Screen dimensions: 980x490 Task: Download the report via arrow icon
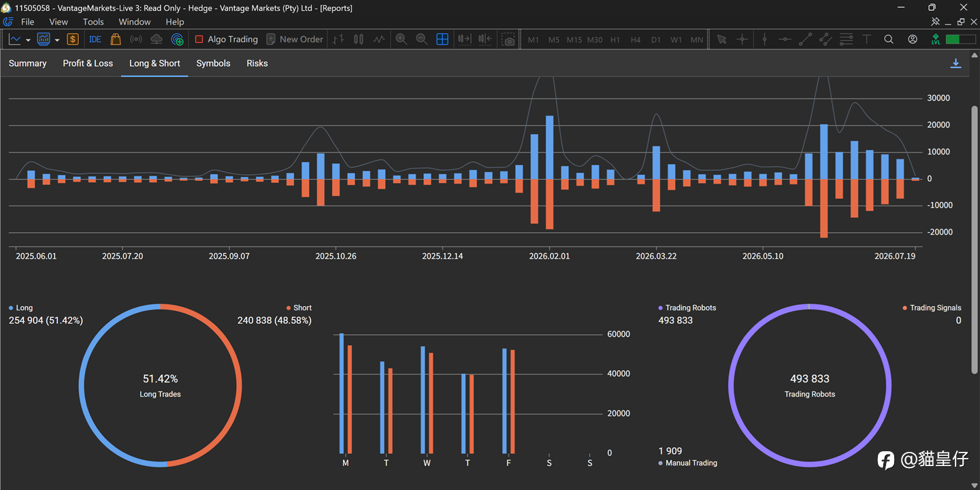click(x=955, y=63)
